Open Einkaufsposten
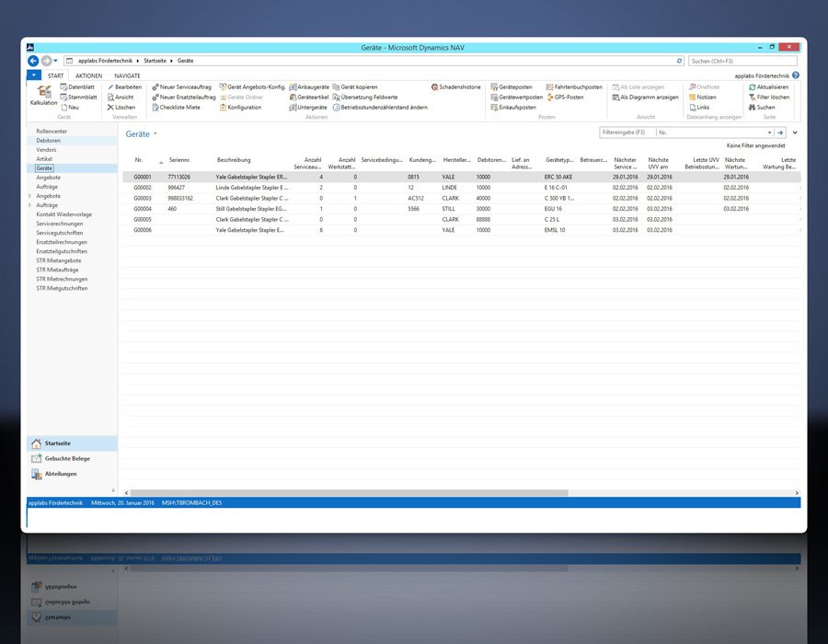Viewport: 828px width, 644px height. [513, 107]
